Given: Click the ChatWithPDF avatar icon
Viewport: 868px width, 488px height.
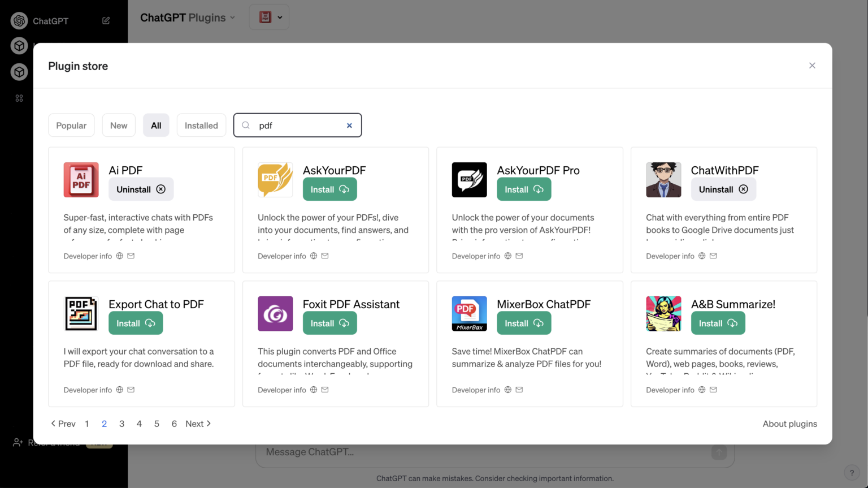Looking at the screenshot, I should tap(663, 180).
